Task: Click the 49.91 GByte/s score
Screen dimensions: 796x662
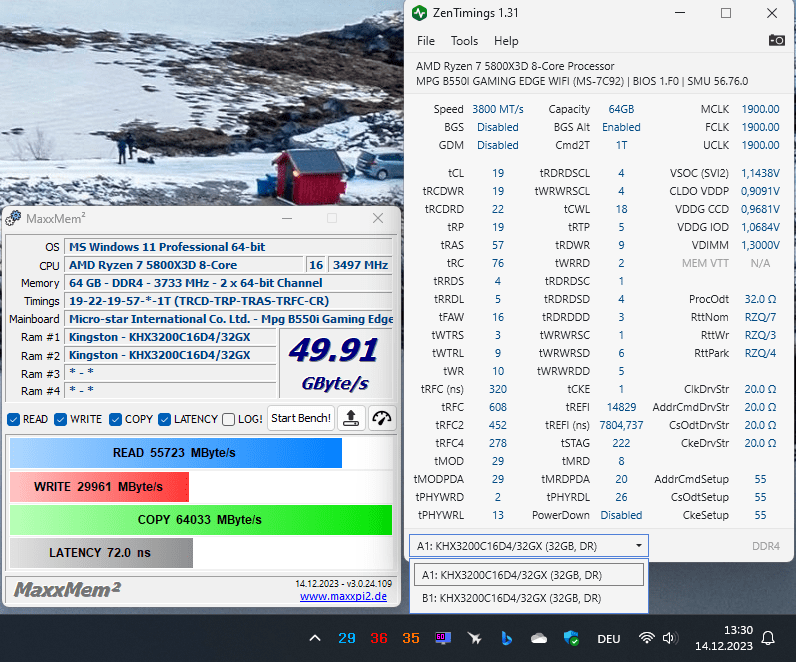Action: [x=335, y=364]
